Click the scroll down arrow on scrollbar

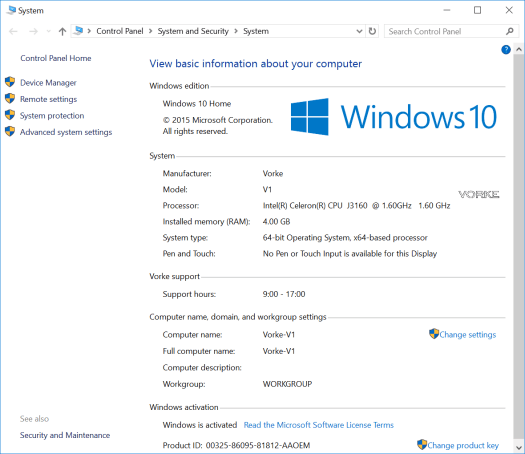(519, 447)
